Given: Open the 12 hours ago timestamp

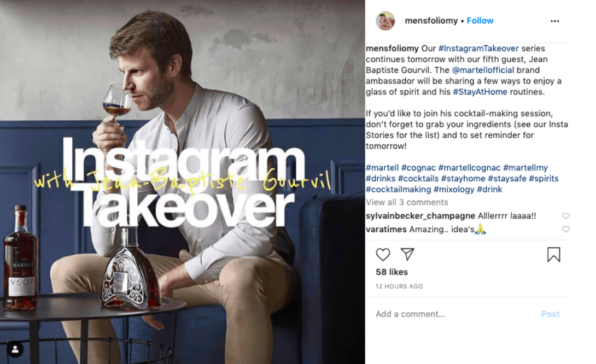Looking at the screenshot, I should 399,286.
